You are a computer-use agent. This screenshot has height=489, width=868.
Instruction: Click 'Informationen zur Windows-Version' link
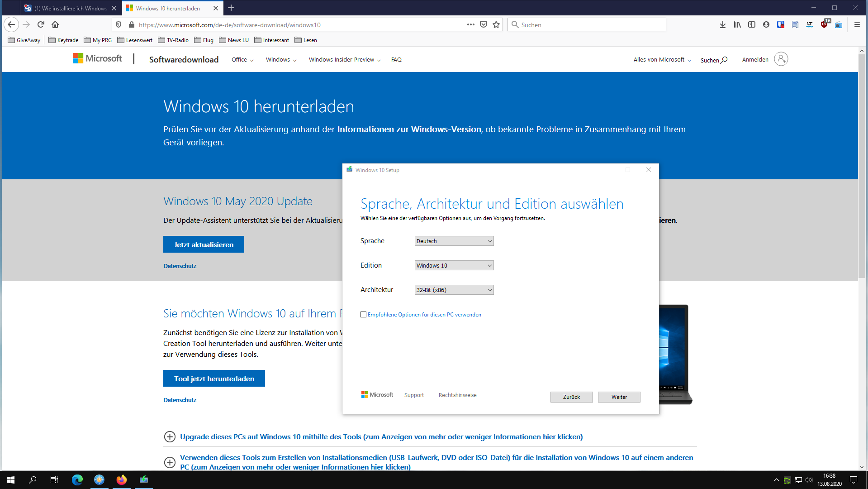coord(409,129)
